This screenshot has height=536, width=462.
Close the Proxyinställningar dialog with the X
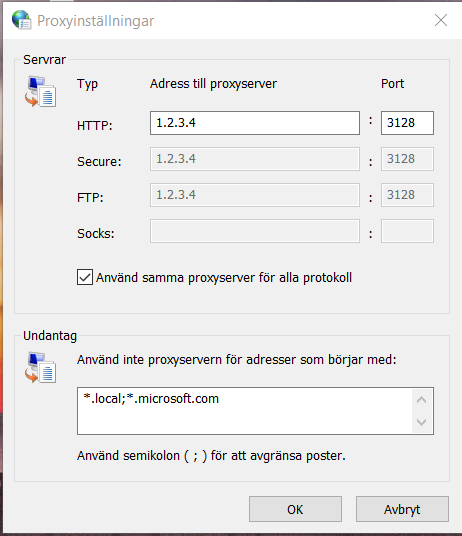441,20
